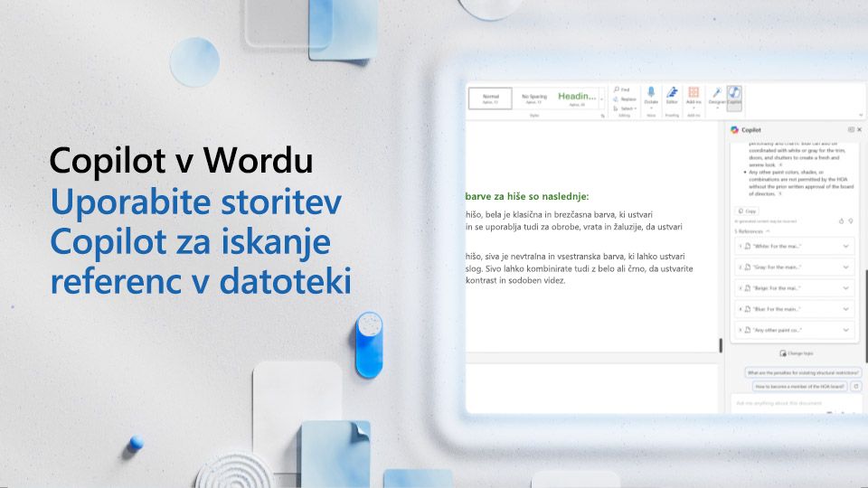This screenshot has width=868, height=488.
Task: Open the Editor proofing tool
Action: point(672,95)
